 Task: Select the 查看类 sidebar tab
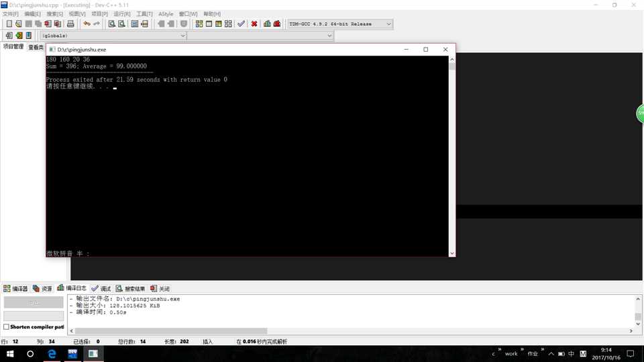(36, 47)
